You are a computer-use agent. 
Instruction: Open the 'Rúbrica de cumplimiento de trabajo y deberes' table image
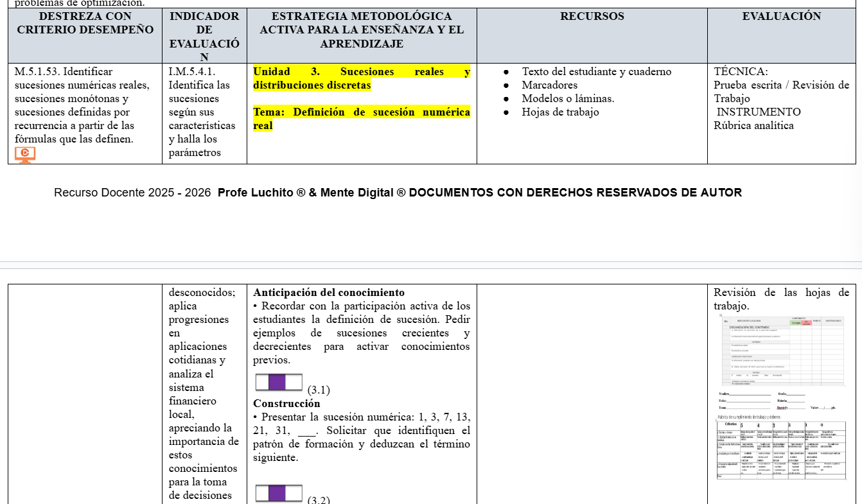[781, 446]
